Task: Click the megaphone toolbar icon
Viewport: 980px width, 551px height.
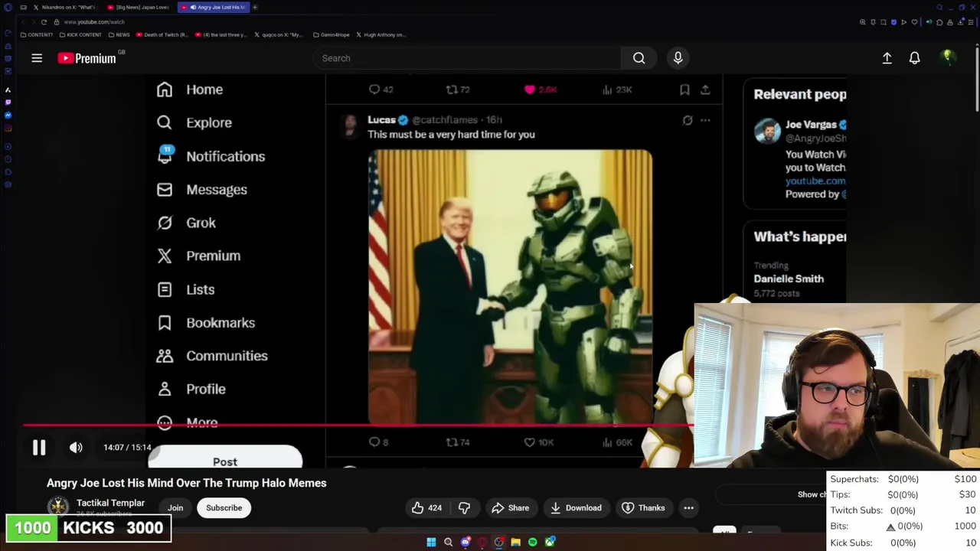Action: pos(929,22)
